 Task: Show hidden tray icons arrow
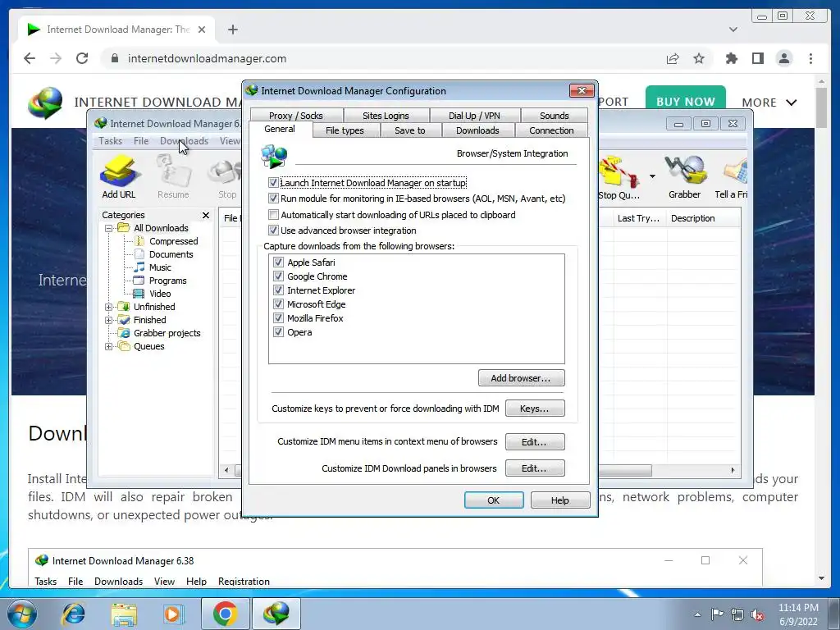pos(697,614)
